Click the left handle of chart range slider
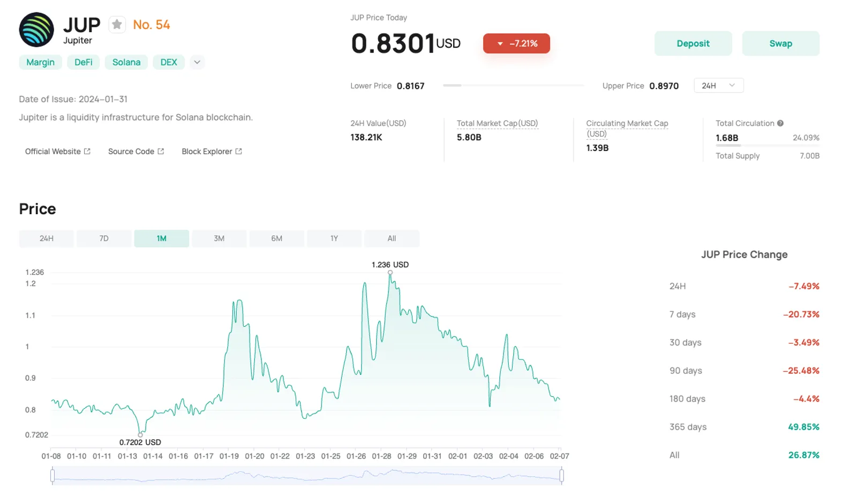 click(52, 475)
